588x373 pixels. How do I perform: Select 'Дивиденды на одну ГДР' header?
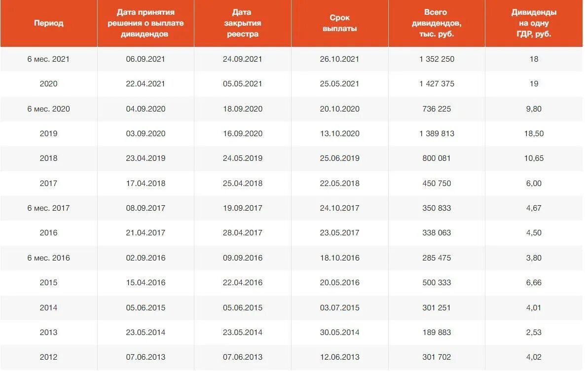point(534,23)
